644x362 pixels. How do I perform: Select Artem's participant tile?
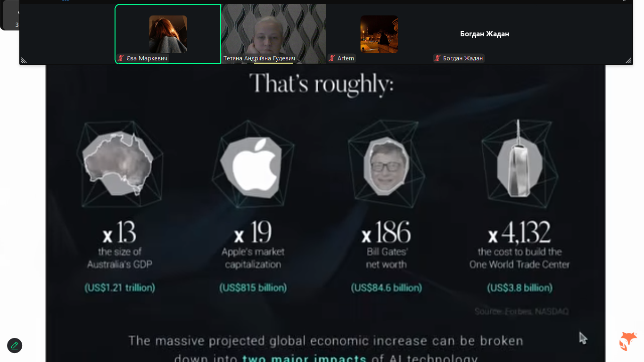(379, 34)
